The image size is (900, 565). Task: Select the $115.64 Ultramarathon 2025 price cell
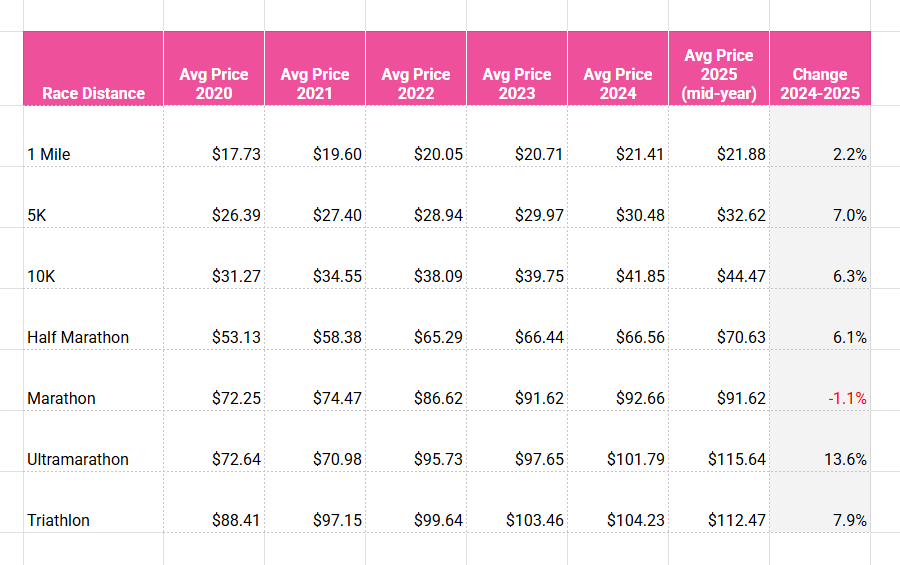point(719,441)
